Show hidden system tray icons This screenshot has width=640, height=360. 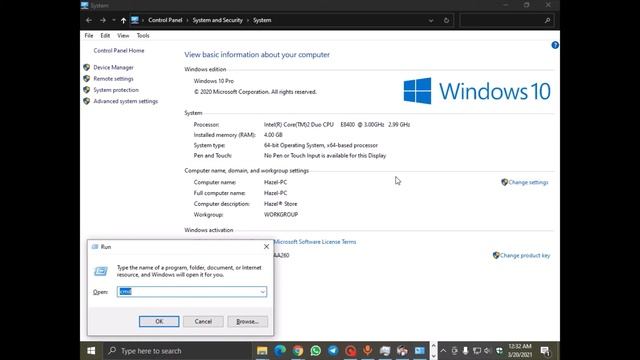click(443, 351)
